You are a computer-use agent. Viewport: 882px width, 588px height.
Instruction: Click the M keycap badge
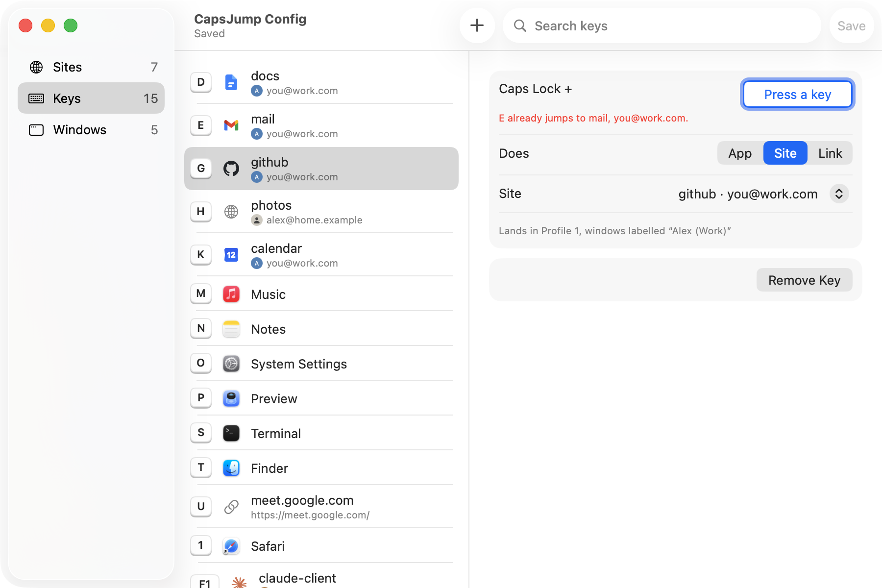click(x=201, y=294)
